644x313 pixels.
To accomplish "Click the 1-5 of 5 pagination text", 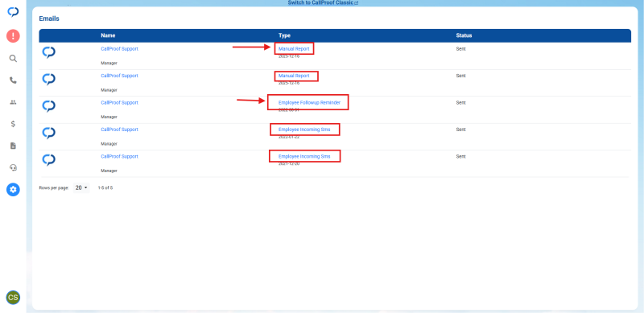I will coord(105,187).
